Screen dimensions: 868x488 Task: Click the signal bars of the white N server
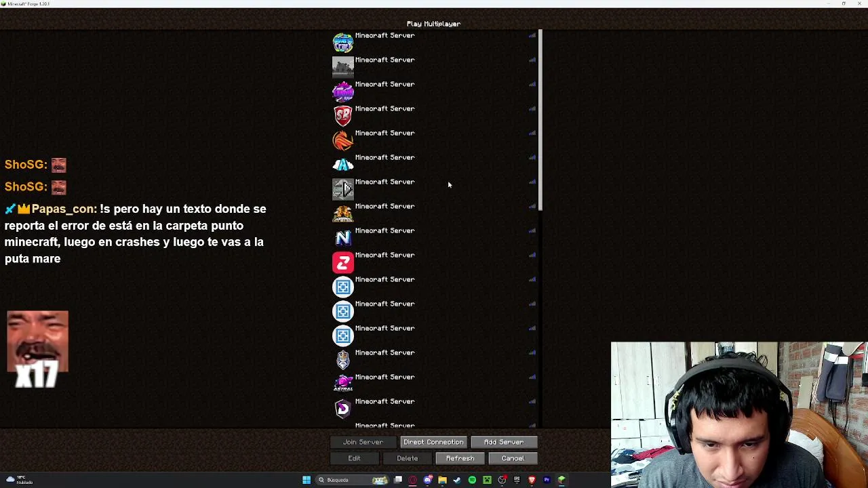[x=532, y=230]
